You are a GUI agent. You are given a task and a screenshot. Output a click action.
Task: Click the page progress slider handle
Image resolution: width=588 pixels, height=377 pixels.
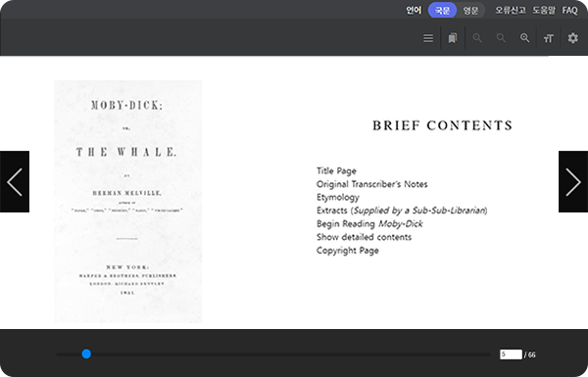[86, 353]
